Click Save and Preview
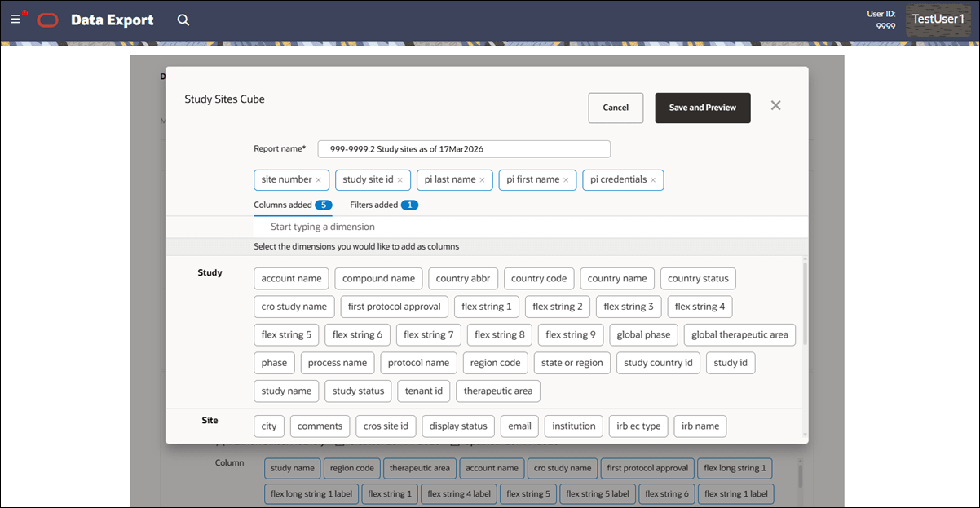Screen dimensions: 980x508 coord(702,108)
